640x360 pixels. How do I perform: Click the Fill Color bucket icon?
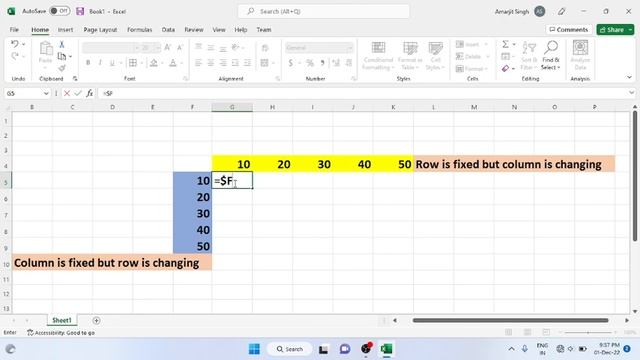pos(153,62)
